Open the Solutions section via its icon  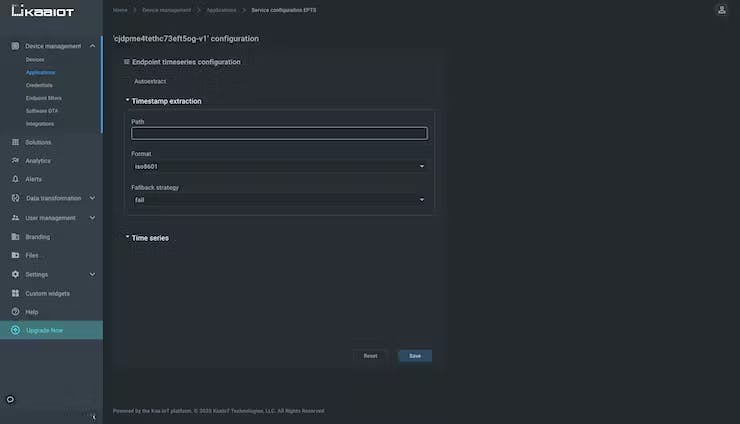pos(15,142)
